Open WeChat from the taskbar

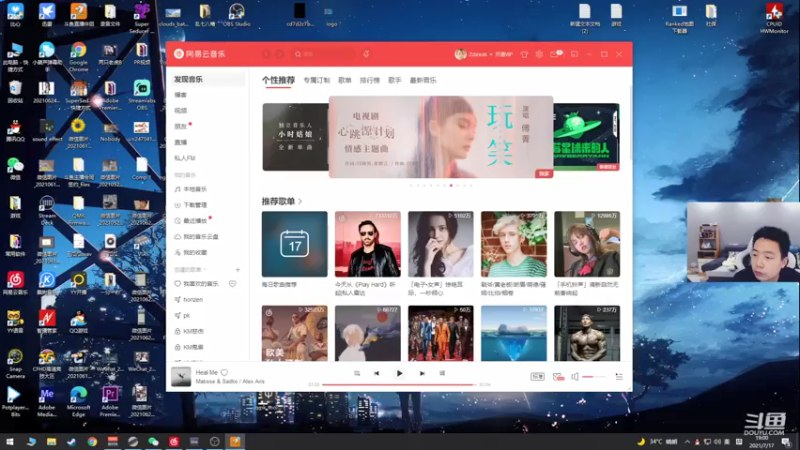[x=154, y=442]
